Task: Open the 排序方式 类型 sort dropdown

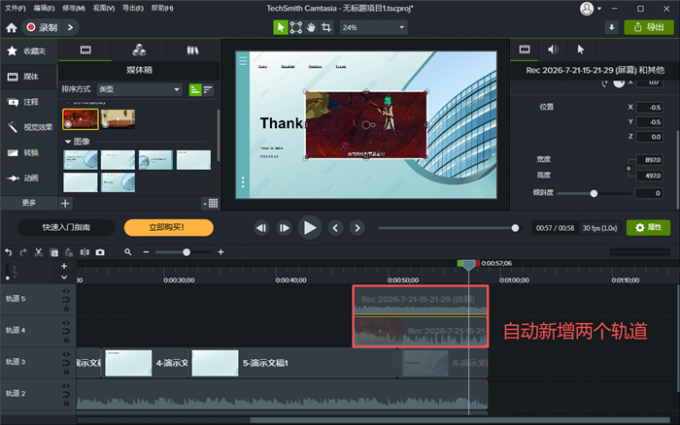Action: tap(139, 89)
